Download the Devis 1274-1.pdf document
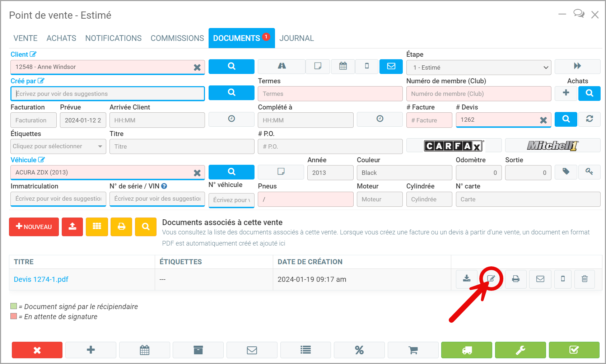The image size is (606, 364). 466,279
